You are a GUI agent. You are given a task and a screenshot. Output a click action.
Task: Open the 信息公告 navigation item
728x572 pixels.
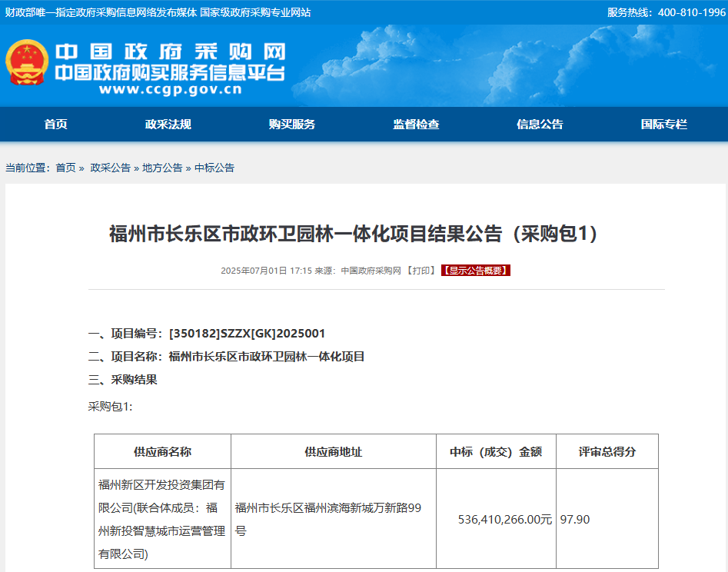point(540,125)
